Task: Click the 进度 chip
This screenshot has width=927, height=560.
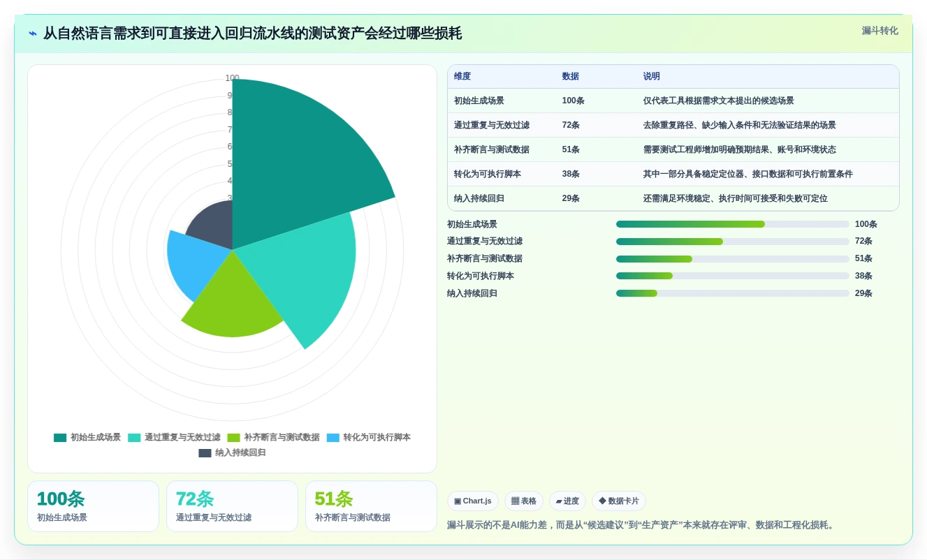Action: point(567,501)
